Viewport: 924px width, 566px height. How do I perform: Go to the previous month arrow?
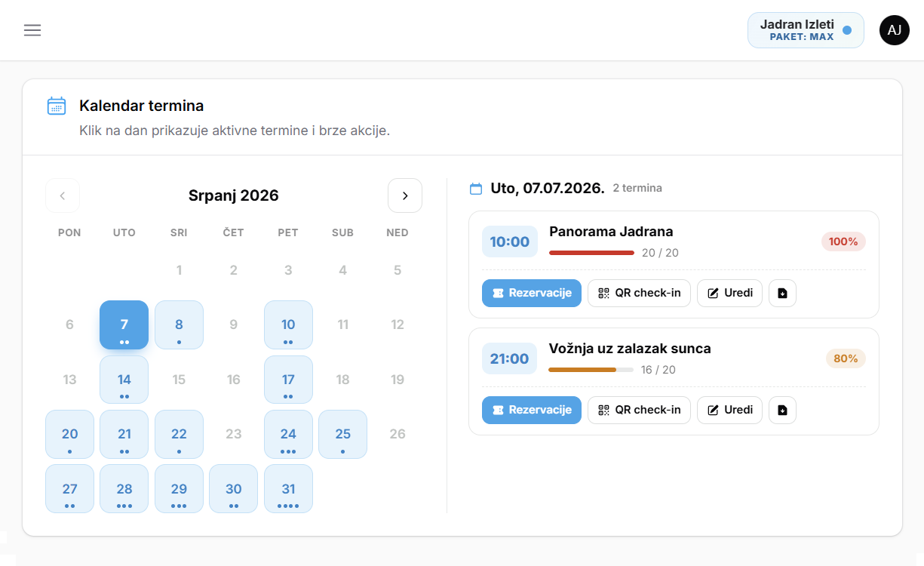point(63,195)
